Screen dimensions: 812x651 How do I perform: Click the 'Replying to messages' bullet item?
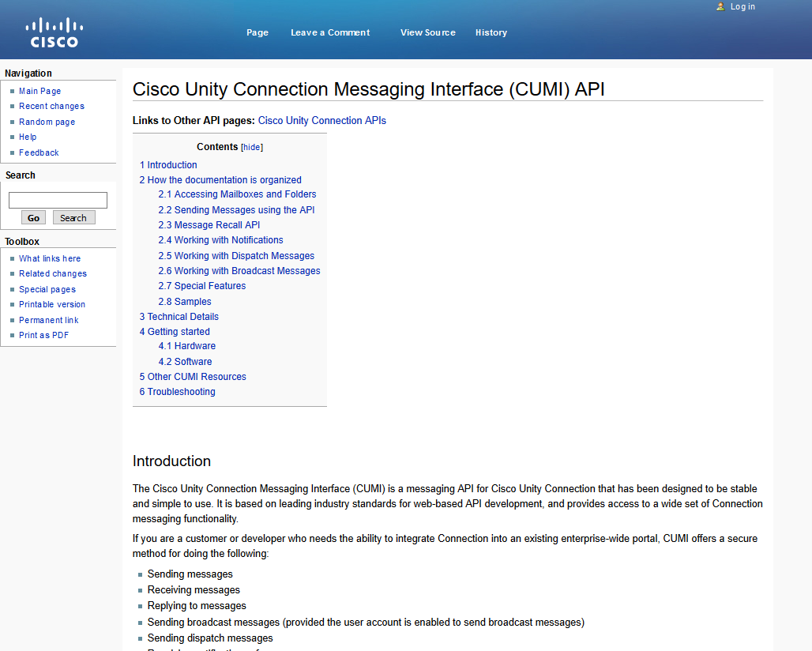point(197,606)
